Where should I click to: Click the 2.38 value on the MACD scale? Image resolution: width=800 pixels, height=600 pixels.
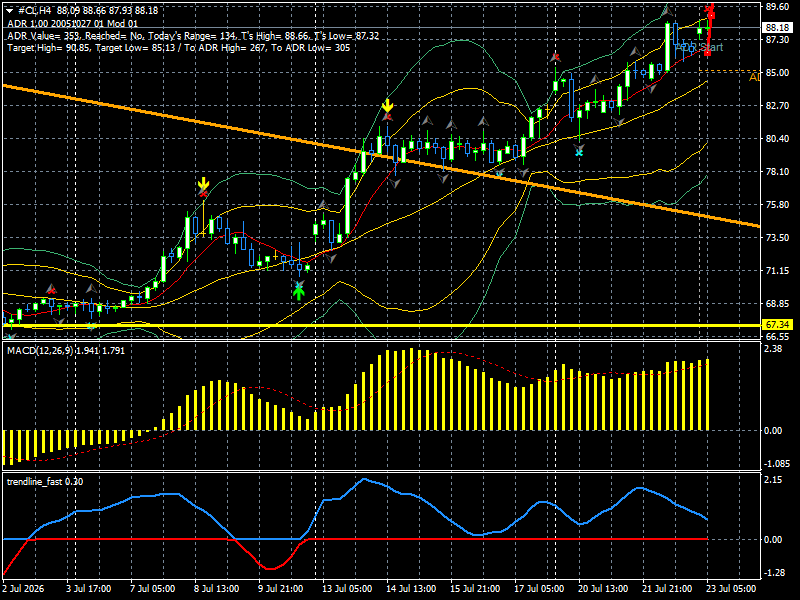pos(773,348)
